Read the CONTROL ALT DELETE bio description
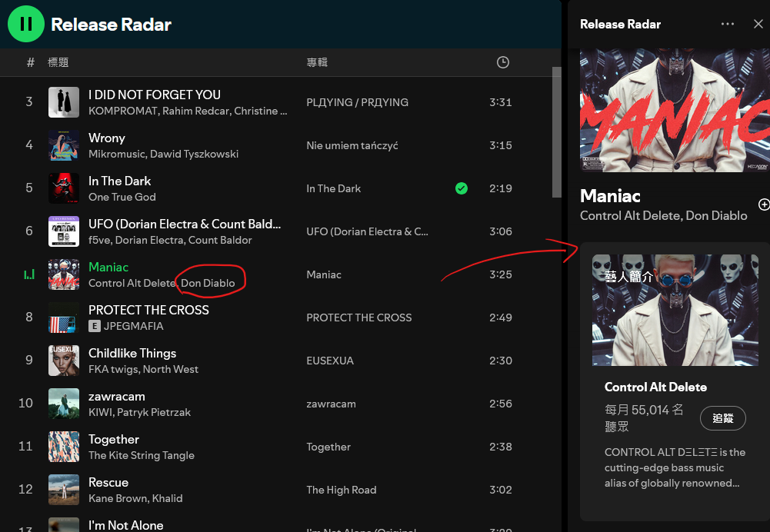 click(675, 467)
